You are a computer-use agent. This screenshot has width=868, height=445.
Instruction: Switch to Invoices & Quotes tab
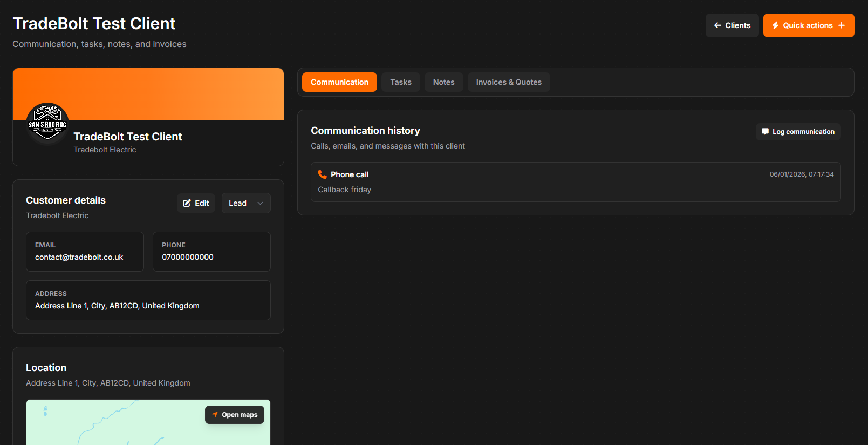(x=509, y=82)
